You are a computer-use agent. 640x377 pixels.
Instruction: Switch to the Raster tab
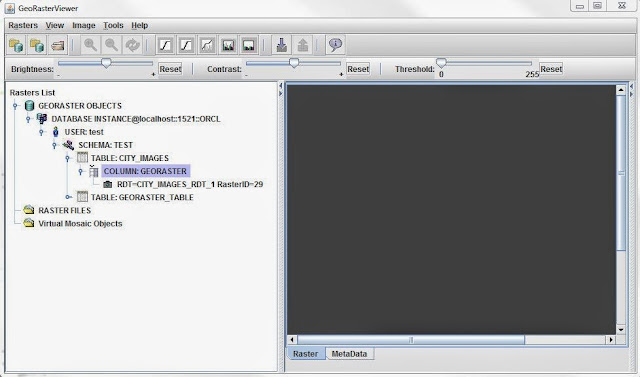[x=306, y=354]
